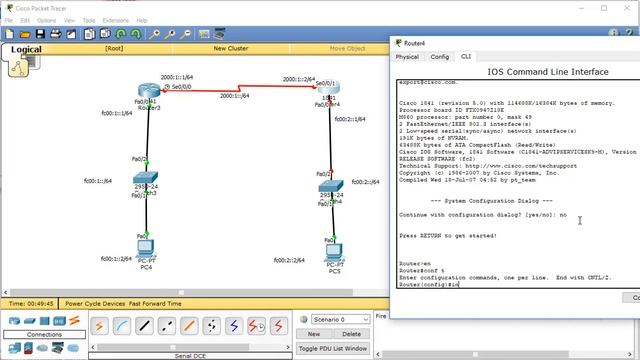Choose the Console cable connection icon
640x360 pixels.
[x=122, y=326]
